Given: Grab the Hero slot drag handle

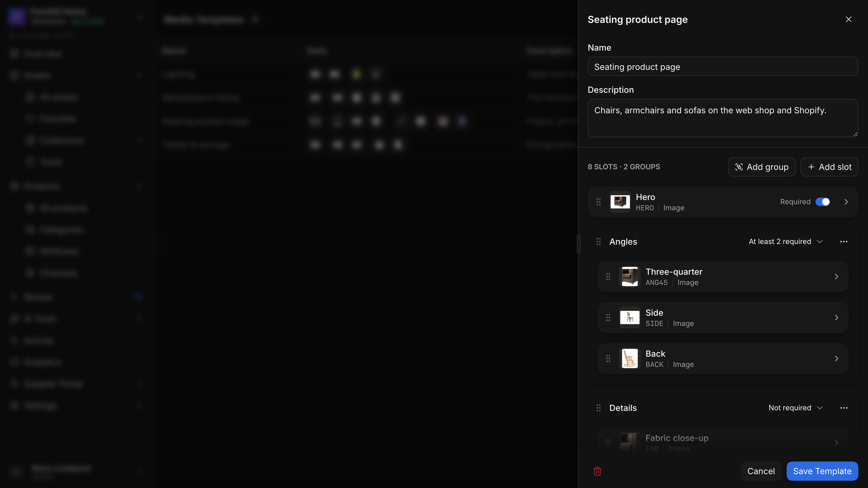Looking at the screenshot, I should tap(598, 202).
